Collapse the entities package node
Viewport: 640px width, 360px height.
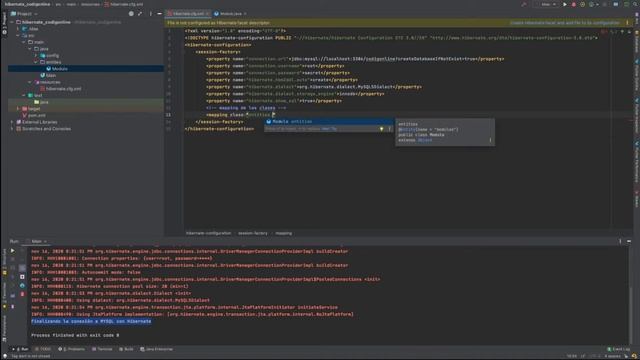(36, 62)
